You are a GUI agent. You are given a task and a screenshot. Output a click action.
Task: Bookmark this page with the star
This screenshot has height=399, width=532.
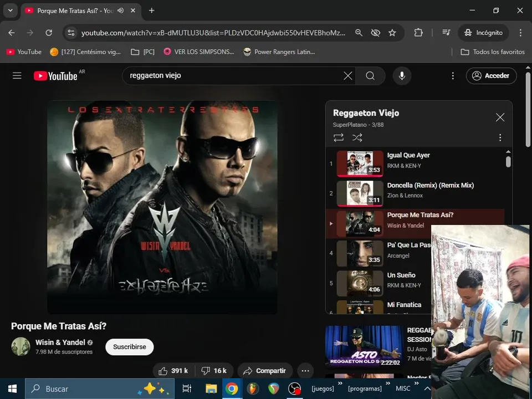point(392,33)
